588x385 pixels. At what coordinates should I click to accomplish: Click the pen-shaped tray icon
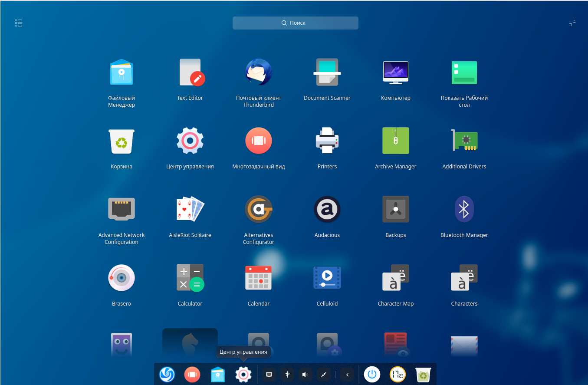[x=324, y=374]
